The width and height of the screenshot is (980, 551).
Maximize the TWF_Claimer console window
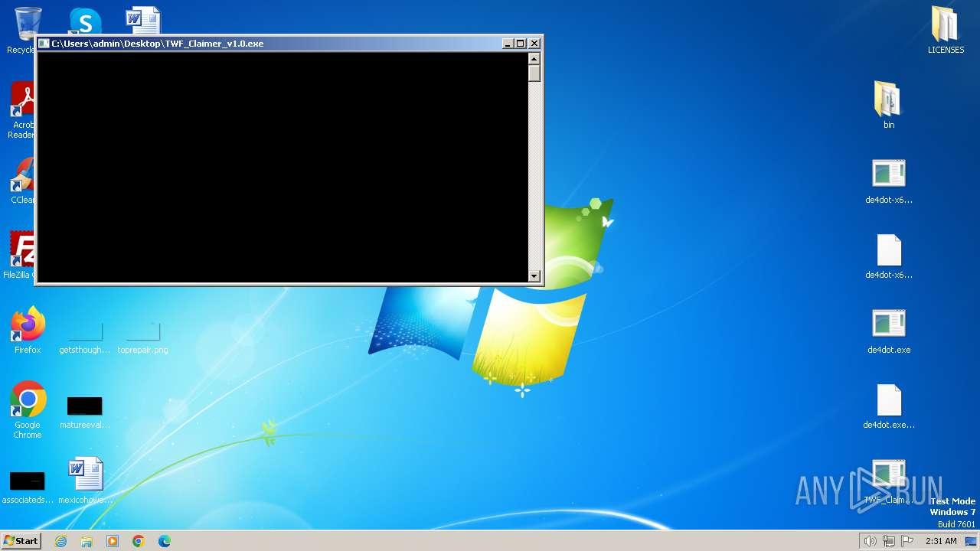point(521,44)
